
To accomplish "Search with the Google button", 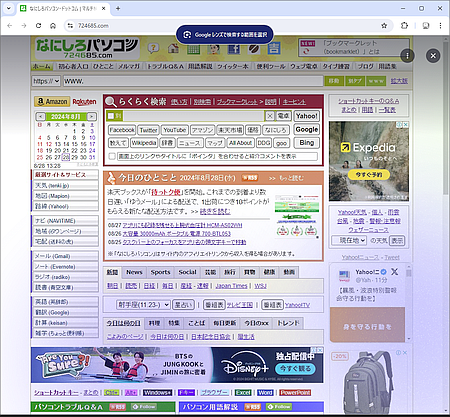I will (x=307, y=129).
